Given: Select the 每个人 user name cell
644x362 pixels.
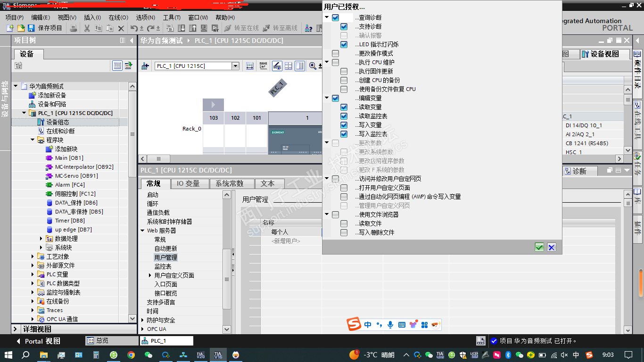Looking at the screenshot, I should pos(291,232).
